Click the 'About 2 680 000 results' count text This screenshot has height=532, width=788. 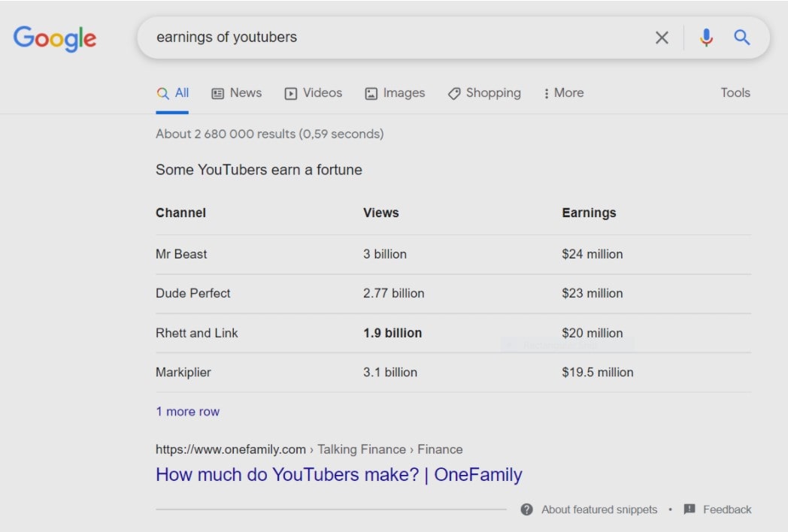coord(269,135)
